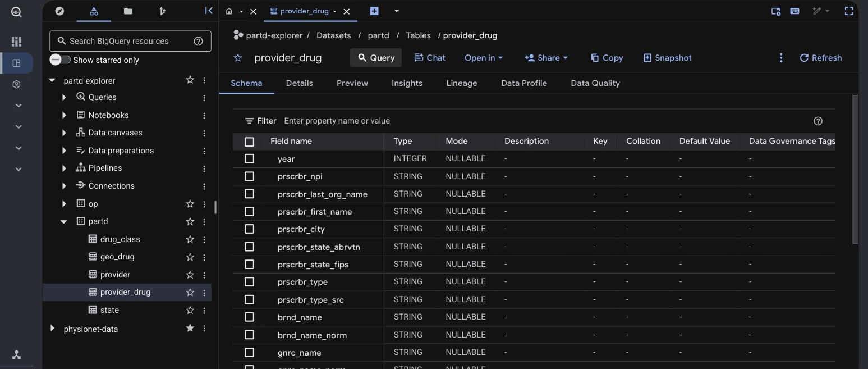Viewport: 868px width, 369px height.
Task: Expand the Queries node
Action: pyautogui.click(x=64, y=97)
